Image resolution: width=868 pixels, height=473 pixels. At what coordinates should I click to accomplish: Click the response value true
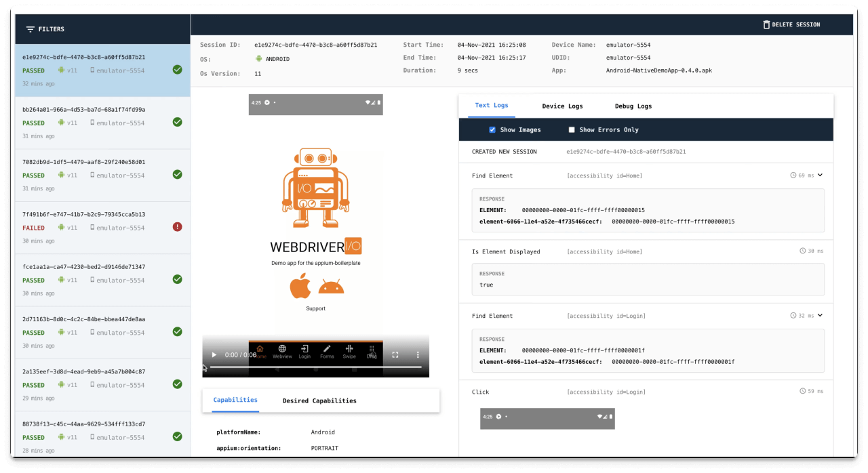tap(486, 285)
